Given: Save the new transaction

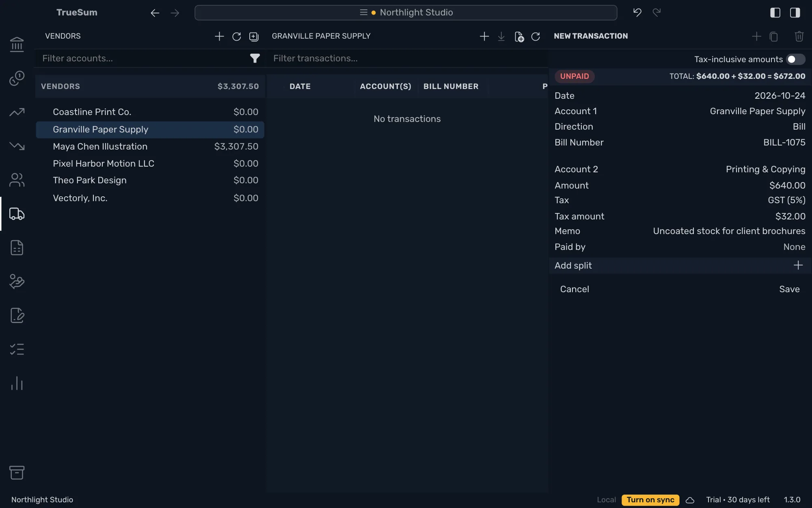Looking at the screenshot, I should pos(789,289).
